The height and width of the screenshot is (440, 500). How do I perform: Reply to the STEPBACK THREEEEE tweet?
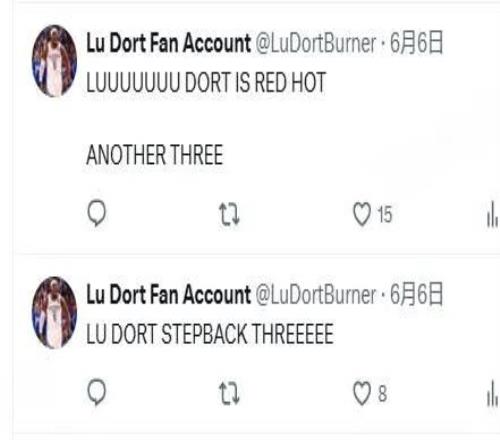(97, 393)
